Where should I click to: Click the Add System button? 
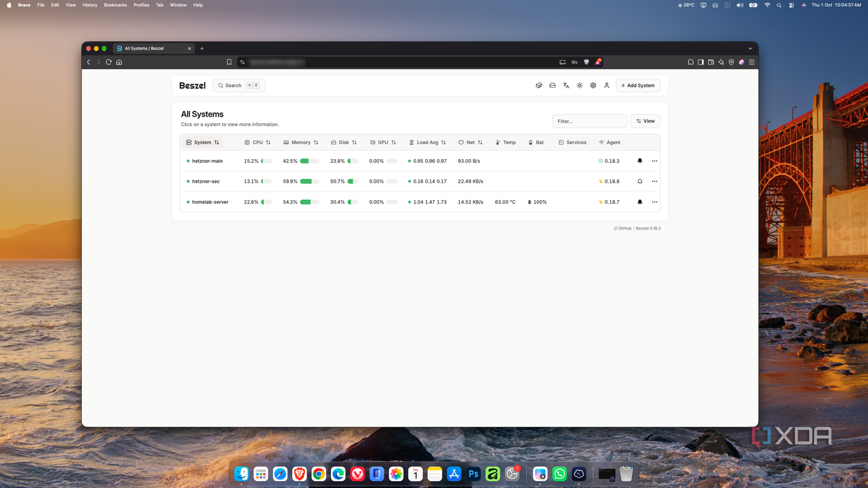pos(638,86)
